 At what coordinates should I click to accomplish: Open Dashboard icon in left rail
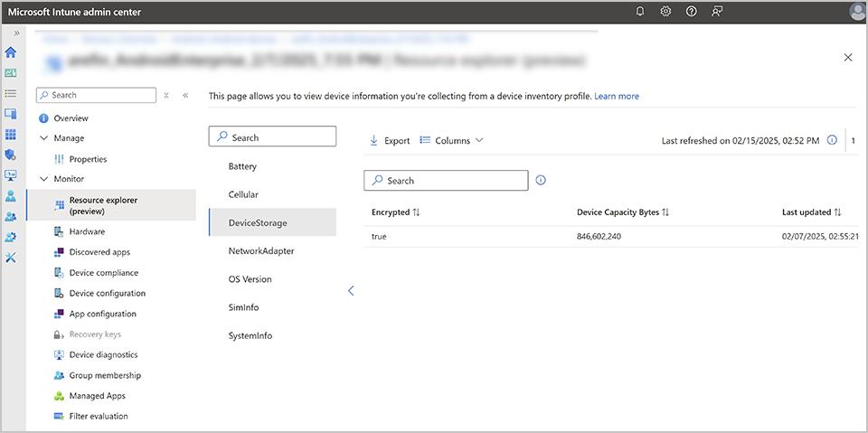click(11, 72)
